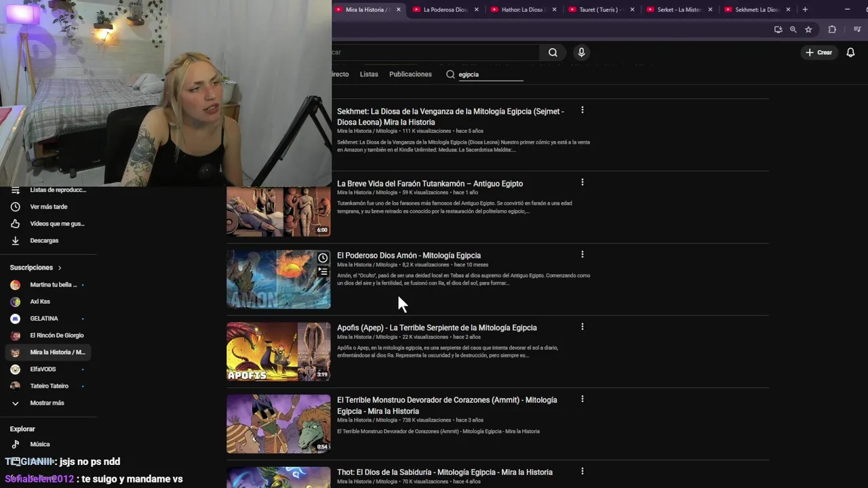Open Thot Dios de la Sabiduría title
The width and height of the screenshot is (868, 488).
tap(445, 472)
